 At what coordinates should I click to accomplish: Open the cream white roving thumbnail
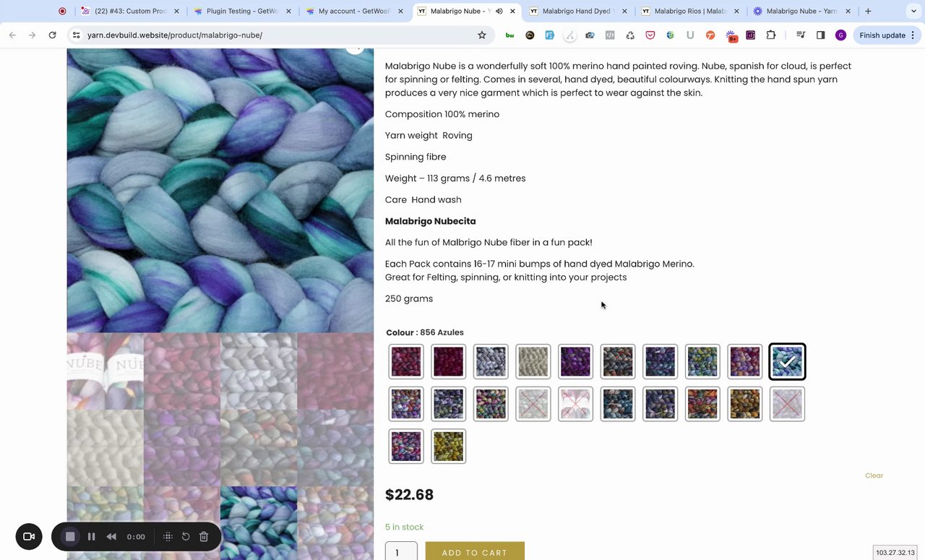tap(106, 448)
